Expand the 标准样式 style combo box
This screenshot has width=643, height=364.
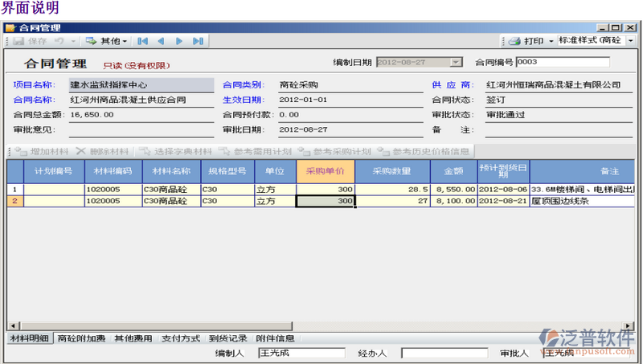(631, 41)
